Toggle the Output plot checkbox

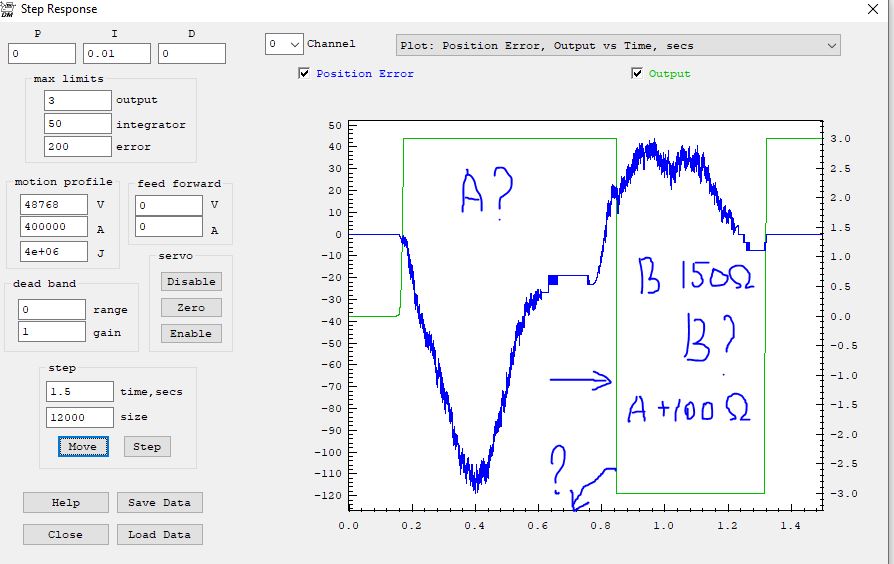637,73
